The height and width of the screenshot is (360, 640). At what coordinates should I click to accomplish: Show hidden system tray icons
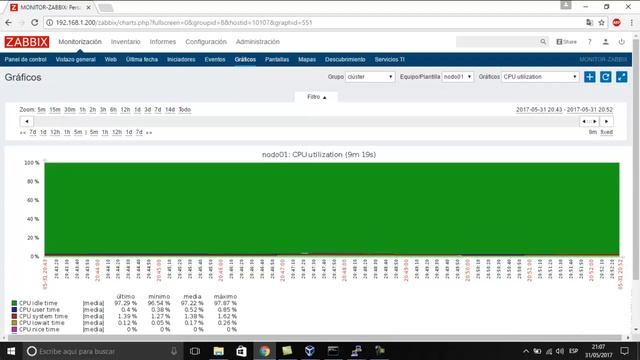click(x=526, y=351)
